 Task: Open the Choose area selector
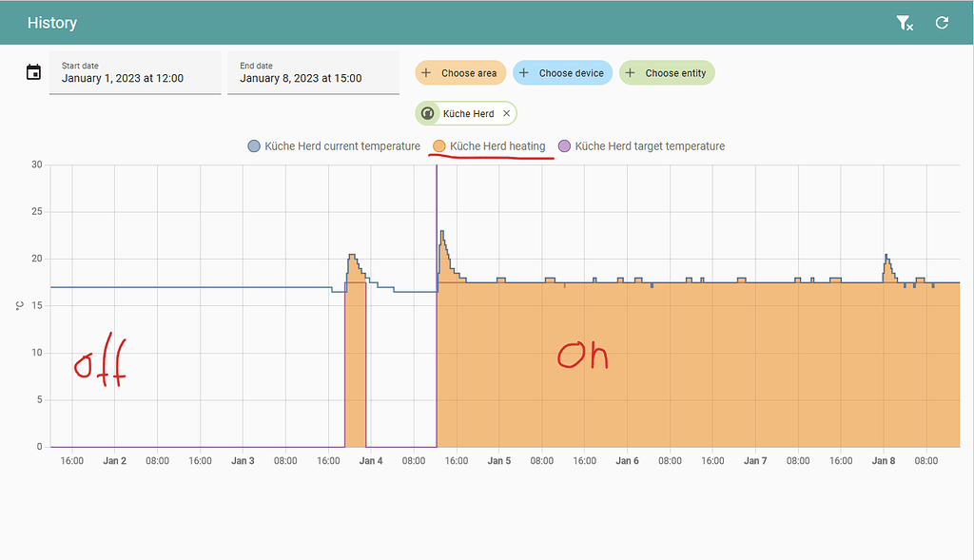point(460,72)
